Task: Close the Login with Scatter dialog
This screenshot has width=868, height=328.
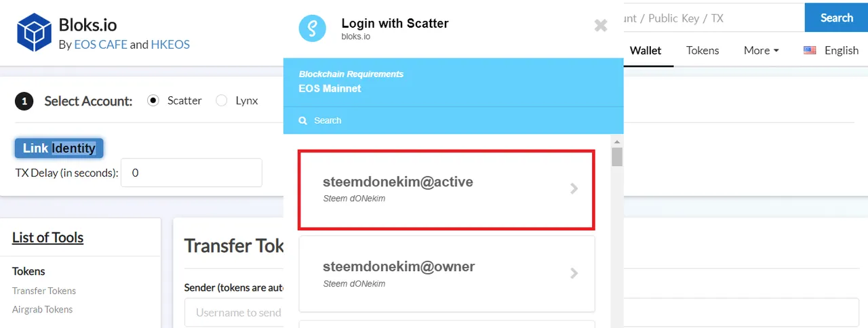Action: [x=601, y=26]
